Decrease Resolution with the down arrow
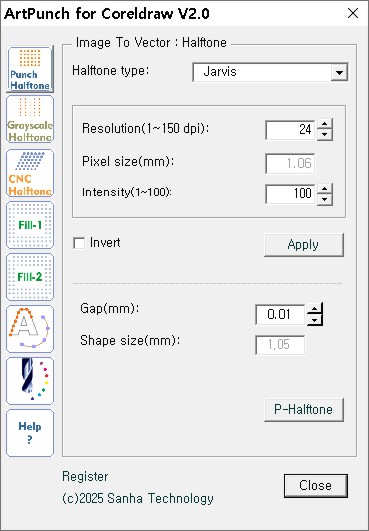369x531 pixels. (325, 135)
